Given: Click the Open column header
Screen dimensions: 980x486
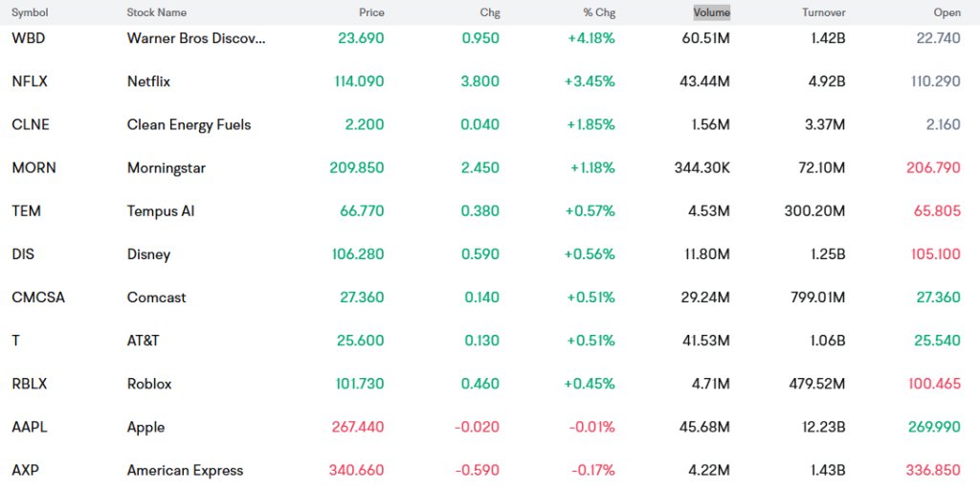Looking at the screenshot, I should click(947, 12).
